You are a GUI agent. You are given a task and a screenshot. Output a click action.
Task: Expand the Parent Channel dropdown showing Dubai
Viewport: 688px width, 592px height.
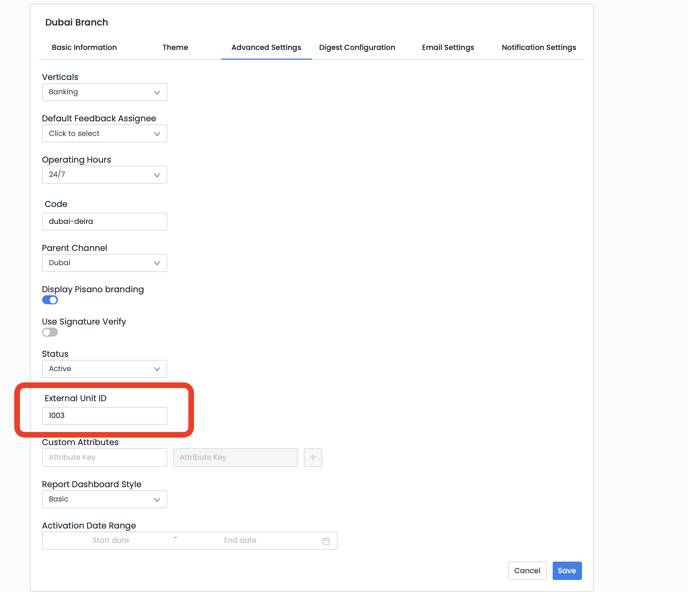point(104,263)
